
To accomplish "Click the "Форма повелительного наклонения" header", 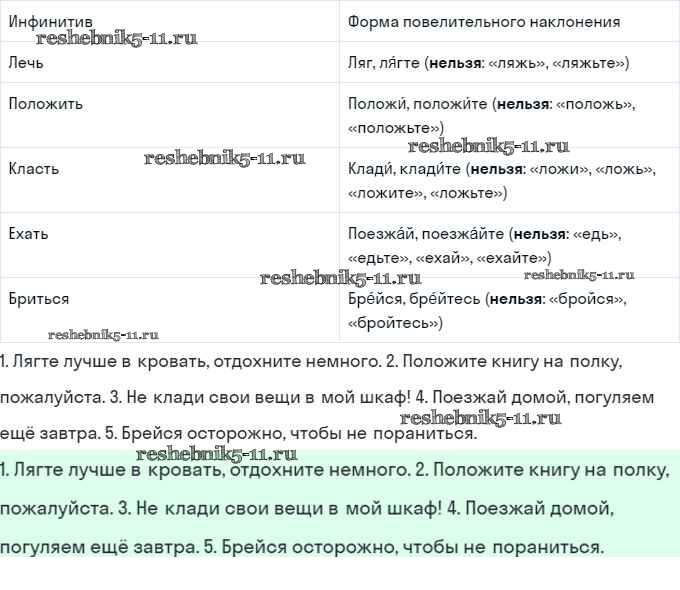I will coord(483,21).
